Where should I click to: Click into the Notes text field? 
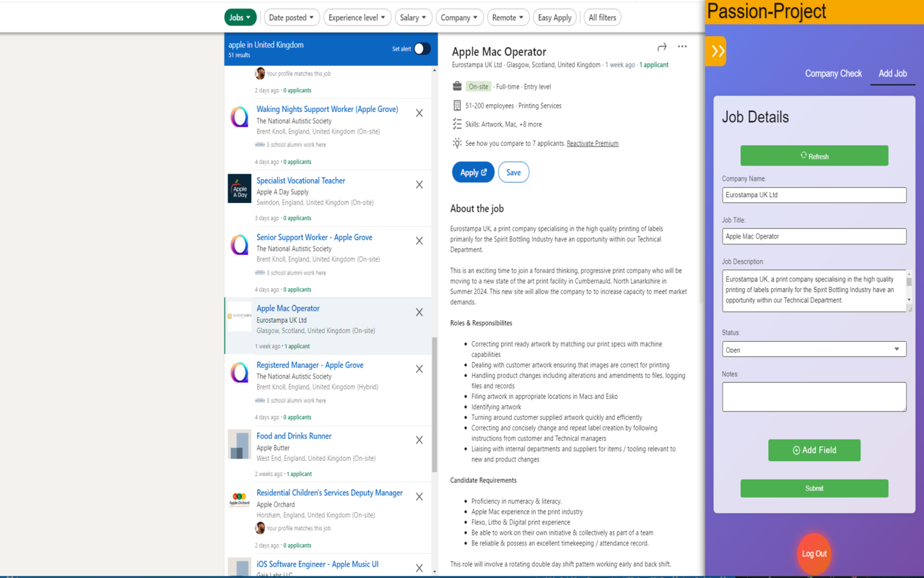[x=814, y=397]
